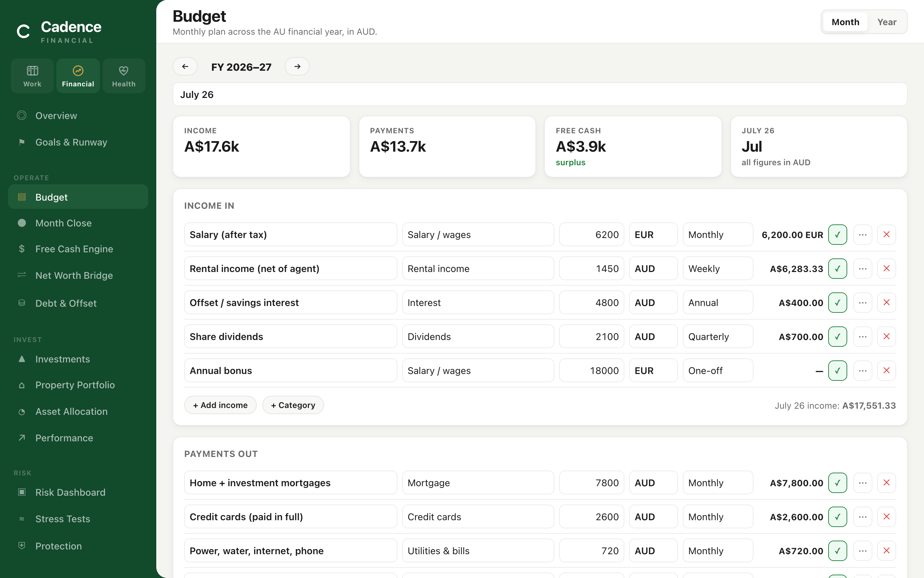Viewport: 924px width, 578px height.
Task: Switch the view to Month
Action: [845, 22]
